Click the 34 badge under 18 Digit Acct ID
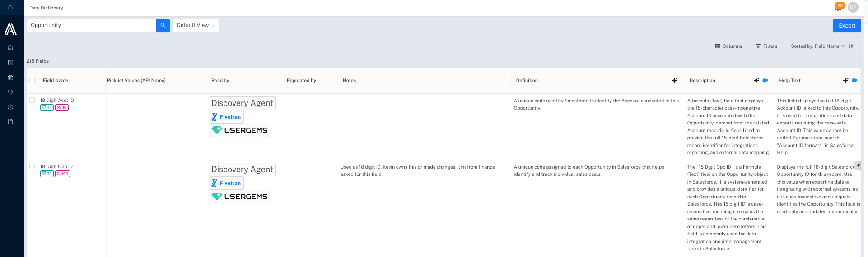 (47, 107)
